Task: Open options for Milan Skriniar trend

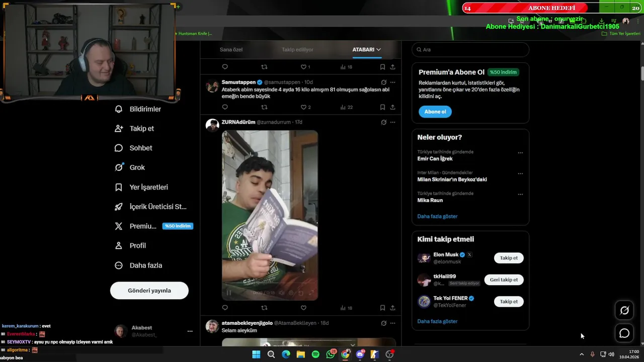Action: 520,173
